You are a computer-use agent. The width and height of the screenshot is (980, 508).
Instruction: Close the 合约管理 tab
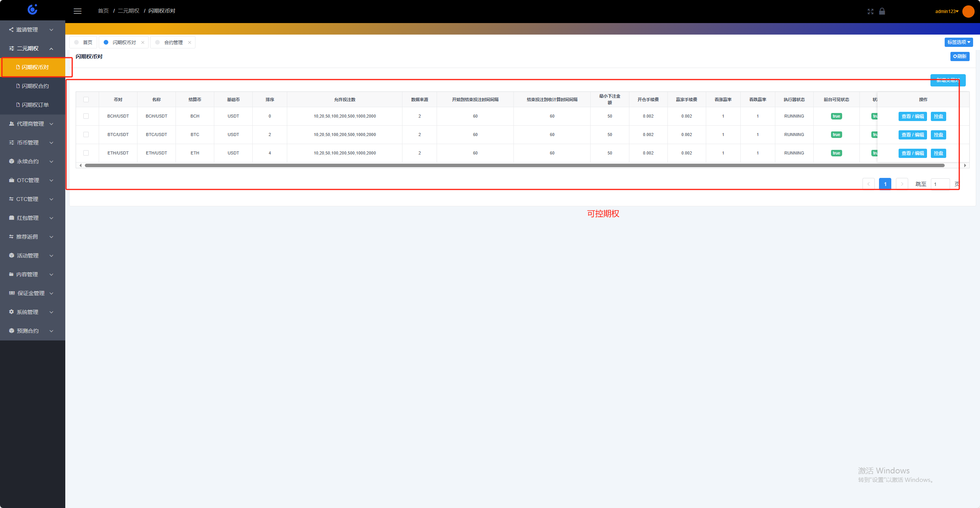pos(190,43)
